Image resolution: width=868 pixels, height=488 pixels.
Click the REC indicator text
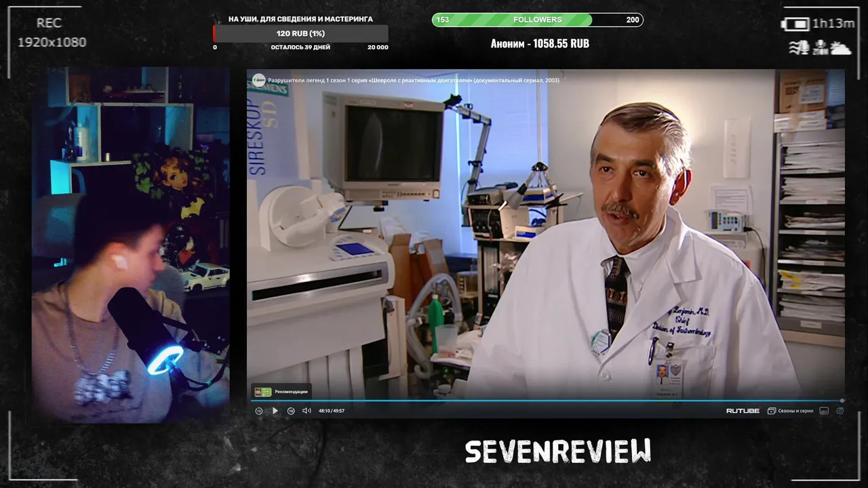coord(49,23)
